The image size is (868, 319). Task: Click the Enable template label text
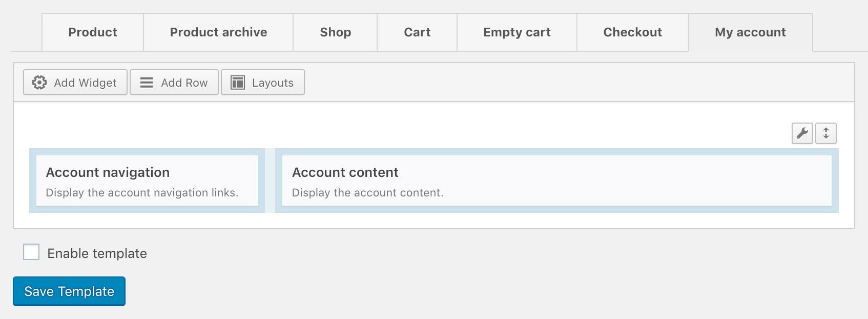click(97, 253)
